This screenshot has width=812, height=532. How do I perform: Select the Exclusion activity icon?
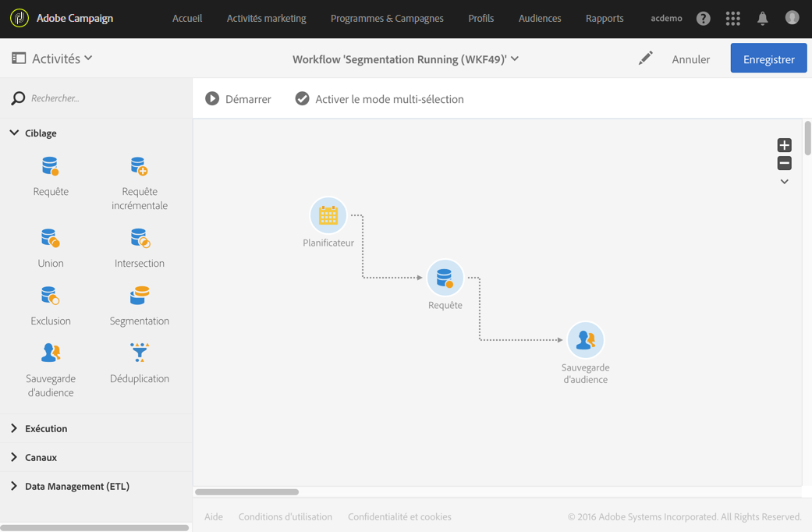(51, 296)
